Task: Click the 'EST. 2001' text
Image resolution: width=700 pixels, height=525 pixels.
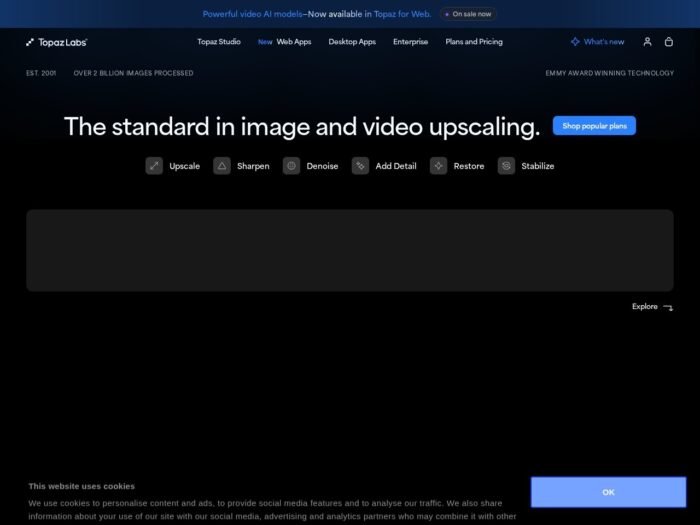Action: tap(41, 73)
